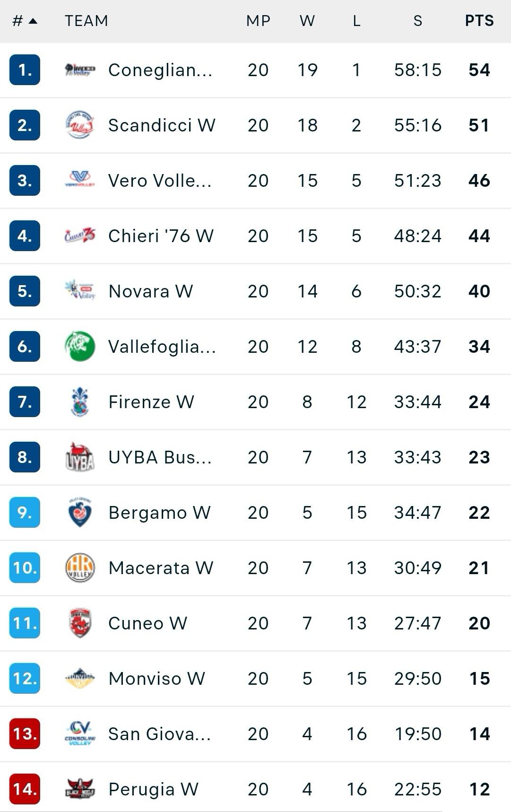This screenshot has height=812, width=511.
Task: Click the Chieri '76 W logo
Action: point(80,236)
